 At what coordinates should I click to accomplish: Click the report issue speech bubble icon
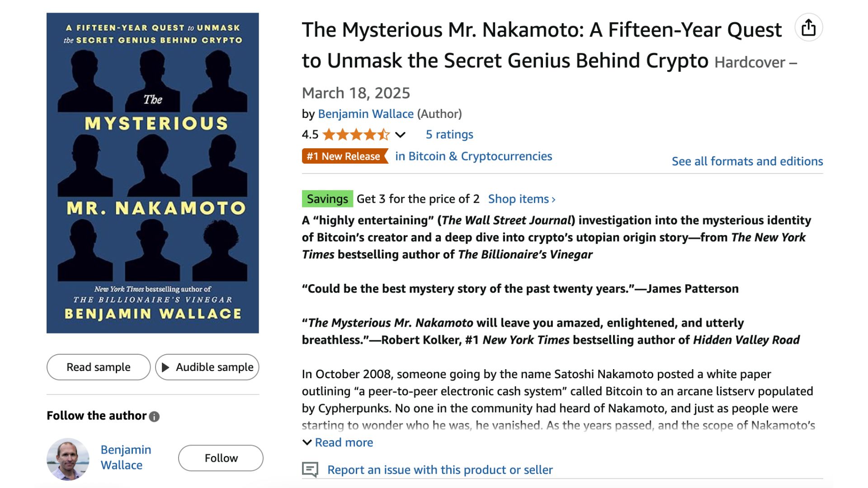(x=310, y=470)
